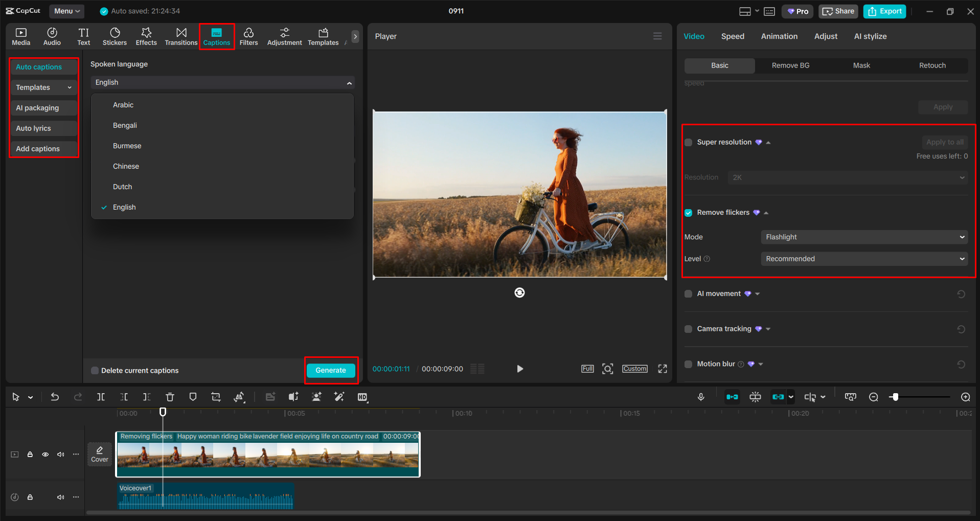Uncheck Remove flickers
The width and height of the screenshot is (980, 521).
point(689,213)
